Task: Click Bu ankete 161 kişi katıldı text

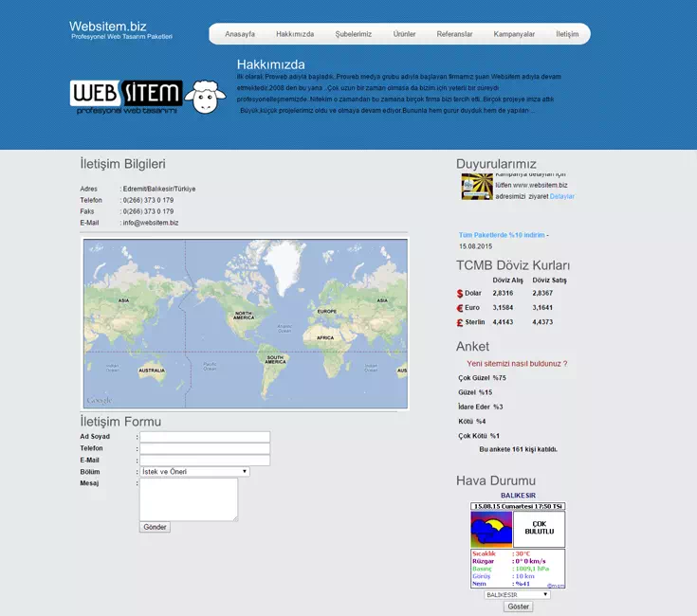Action: click(x=519, y=449)
